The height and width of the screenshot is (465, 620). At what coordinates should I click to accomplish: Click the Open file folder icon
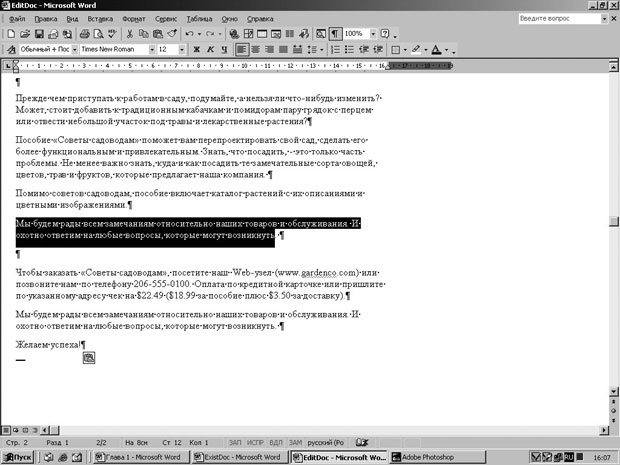(x=25, y=34)
